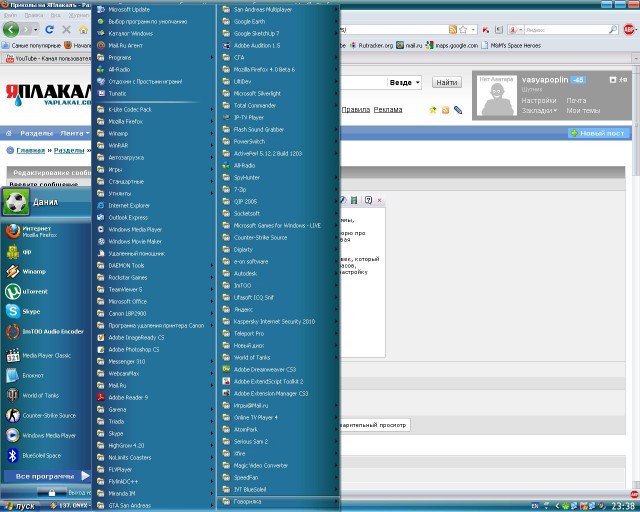Reload page with Firefox refresh icon

click(x=49, y=29)
